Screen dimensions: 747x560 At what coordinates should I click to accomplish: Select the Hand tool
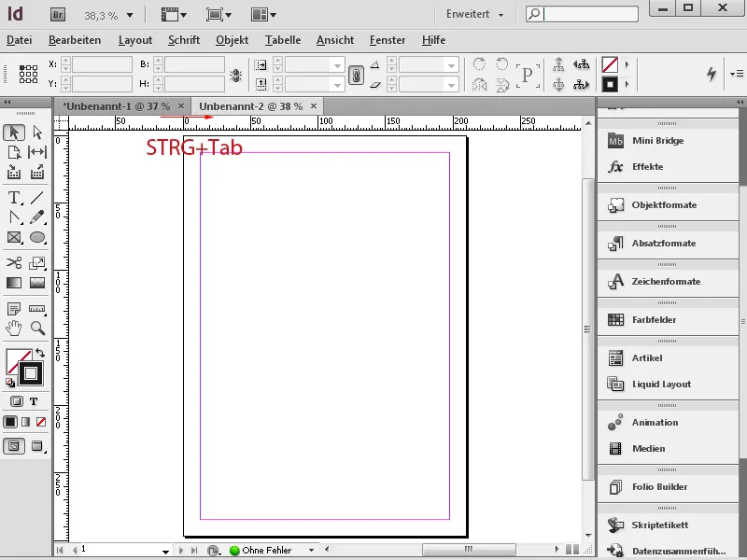coord(14,329)
